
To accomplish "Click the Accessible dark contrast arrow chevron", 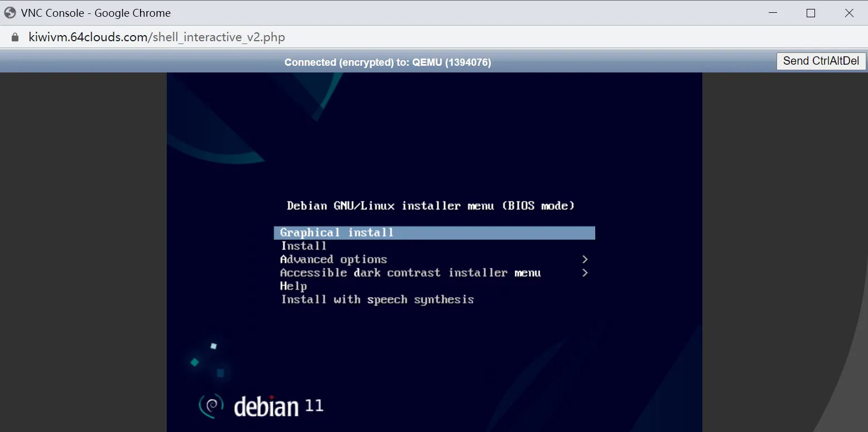I will [585, 273].
